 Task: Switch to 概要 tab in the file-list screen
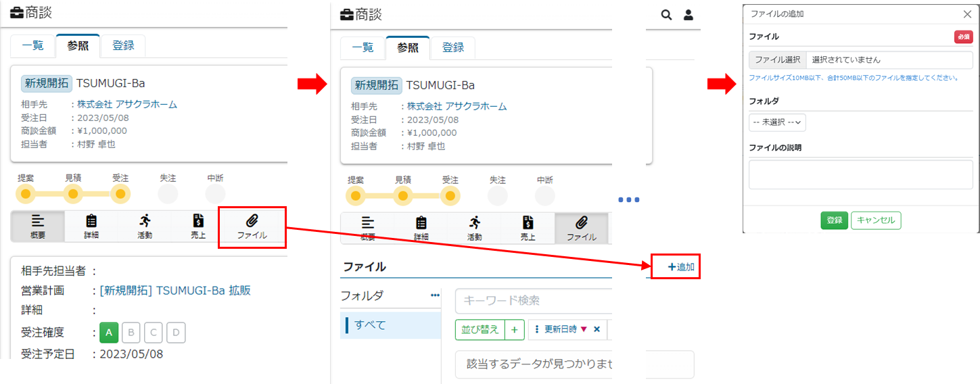pyautogui.click(x=367, y=229)
